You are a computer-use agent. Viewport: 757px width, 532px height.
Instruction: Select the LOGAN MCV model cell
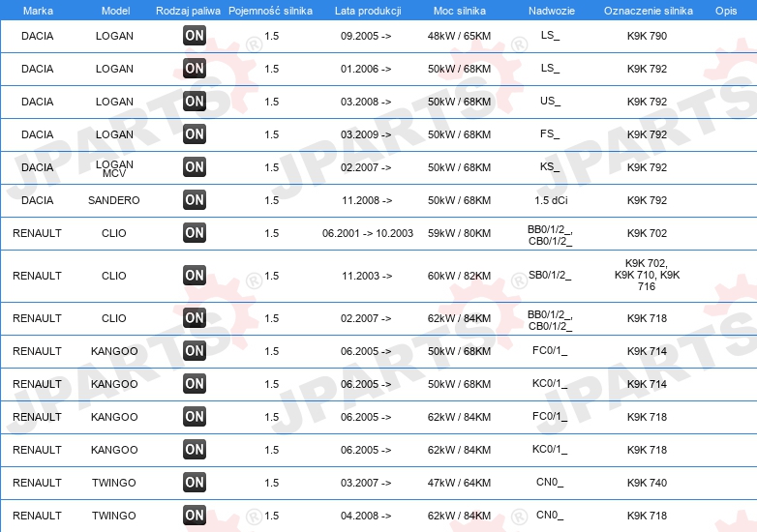pos(114,169)
